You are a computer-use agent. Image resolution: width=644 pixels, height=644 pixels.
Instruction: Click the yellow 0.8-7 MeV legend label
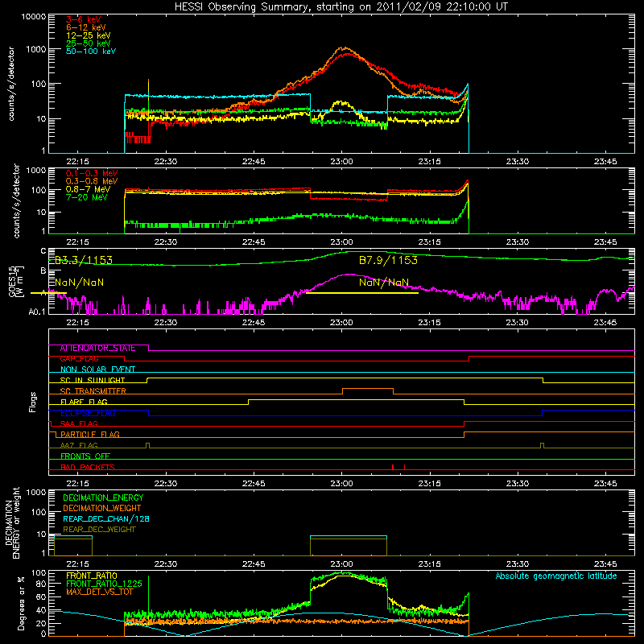coord(89,190)
